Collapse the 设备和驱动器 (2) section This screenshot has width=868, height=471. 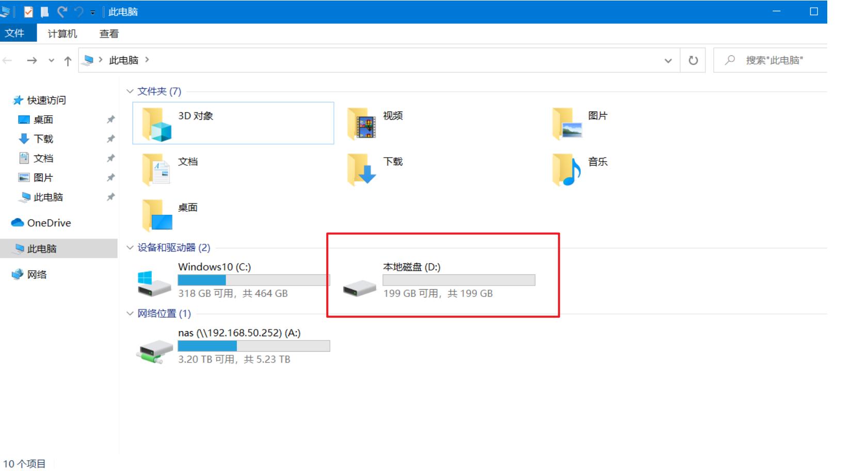130,247
